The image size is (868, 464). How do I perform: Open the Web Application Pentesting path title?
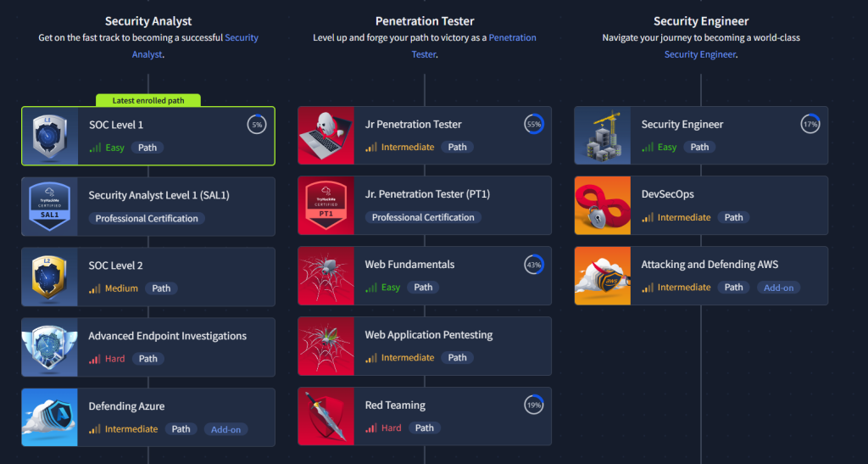(428, 335)
